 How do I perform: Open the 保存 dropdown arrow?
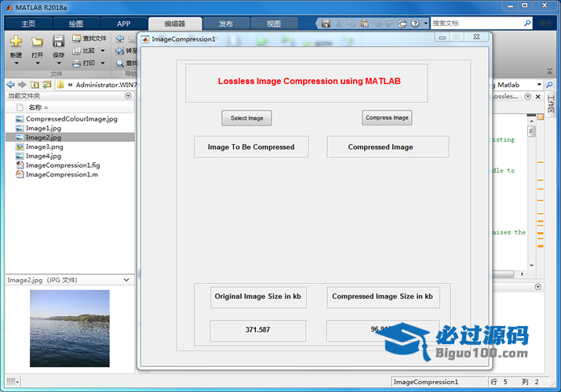pyautogui.click(x=59, y=64)
